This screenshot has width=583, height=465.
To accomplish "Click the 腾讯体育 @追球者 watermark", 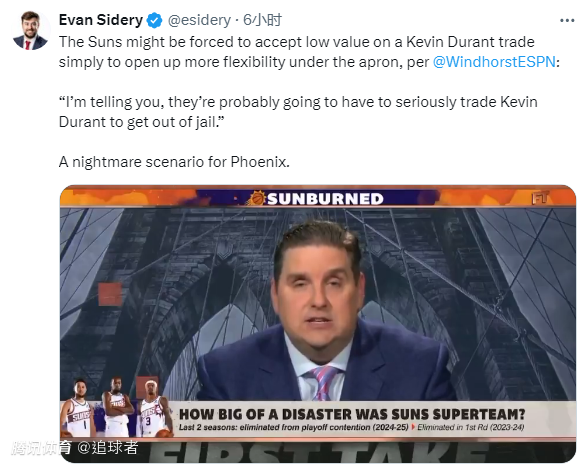I will pos(75,448).
